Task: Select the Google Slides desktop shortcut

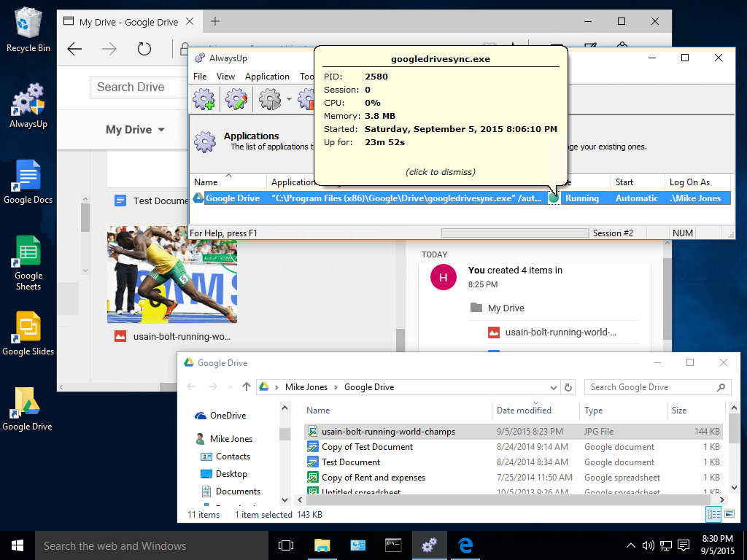Action: click(28, 333)
